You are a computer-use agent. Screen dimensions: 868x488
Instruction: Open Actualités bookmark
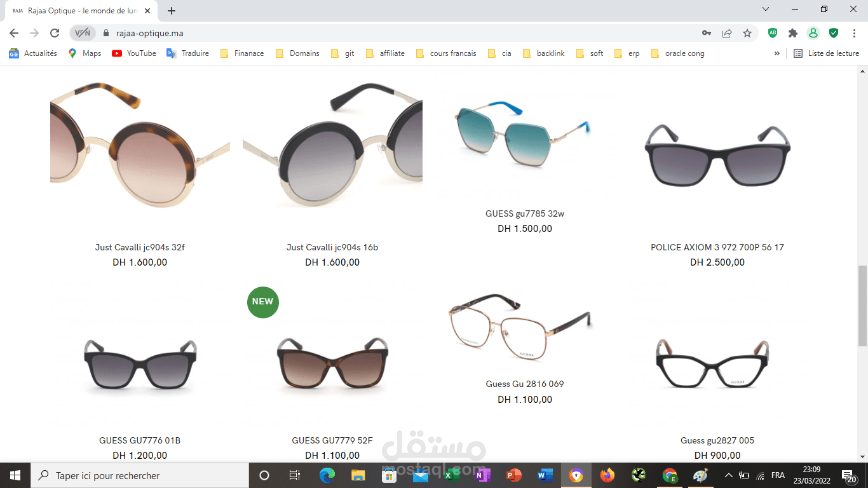tap(33, 53)
